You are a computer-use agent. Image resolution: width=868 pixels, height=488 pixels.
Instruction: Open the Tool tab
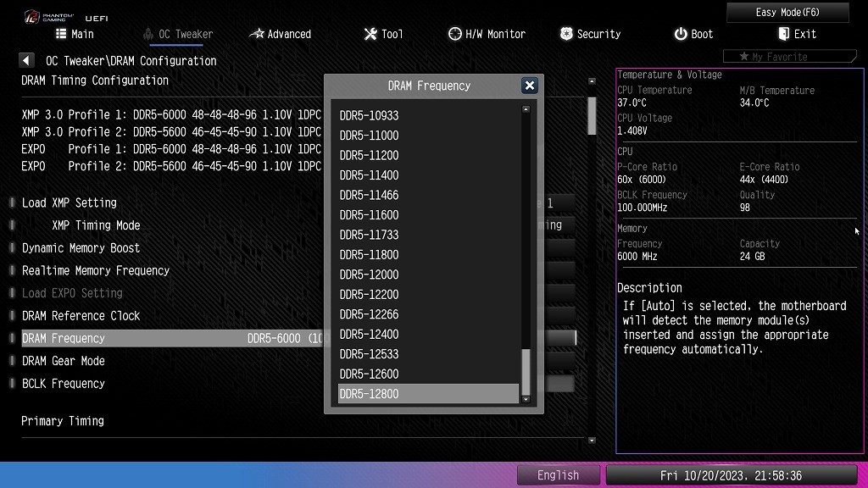point(383,34)
